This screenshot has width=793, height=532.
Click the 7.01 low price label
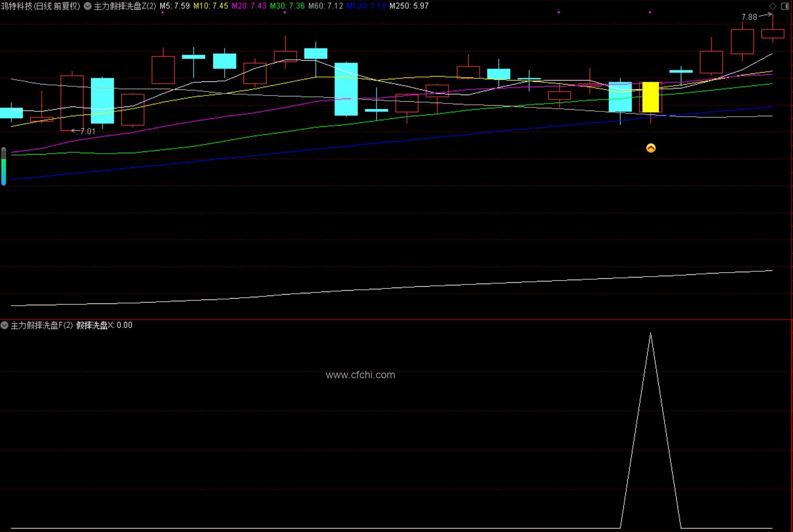[88, 131]
